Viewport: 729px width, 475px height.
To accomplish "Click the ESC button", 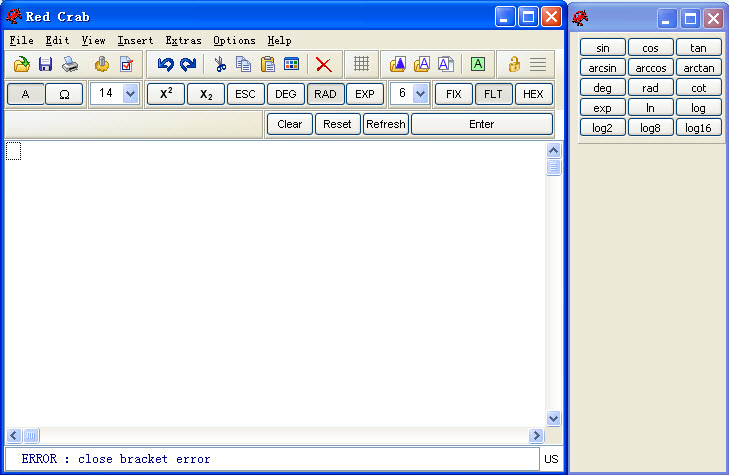I will tap(245, 94).
